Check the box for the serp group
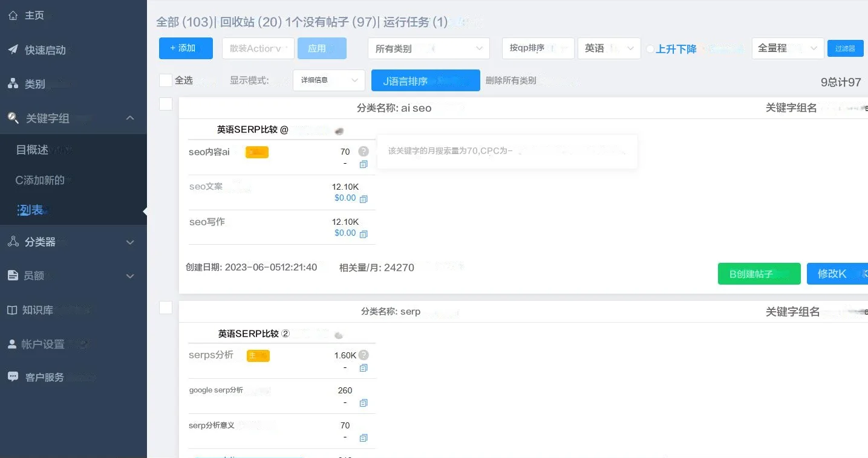The width and height of the screenshot is (868, 458). pyautogui.click(x=166, y=308)
